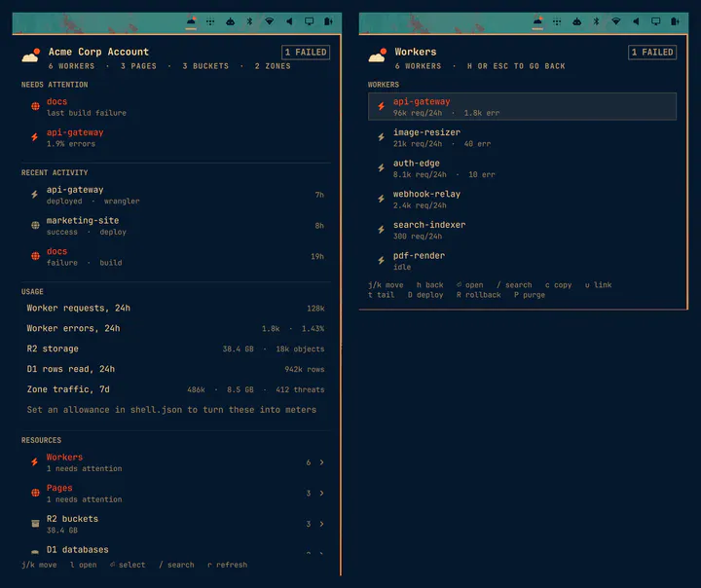This screenshot has height=588, width=701.
Task: Click the volume icon in left panel top bar
Action: (289, 21)
